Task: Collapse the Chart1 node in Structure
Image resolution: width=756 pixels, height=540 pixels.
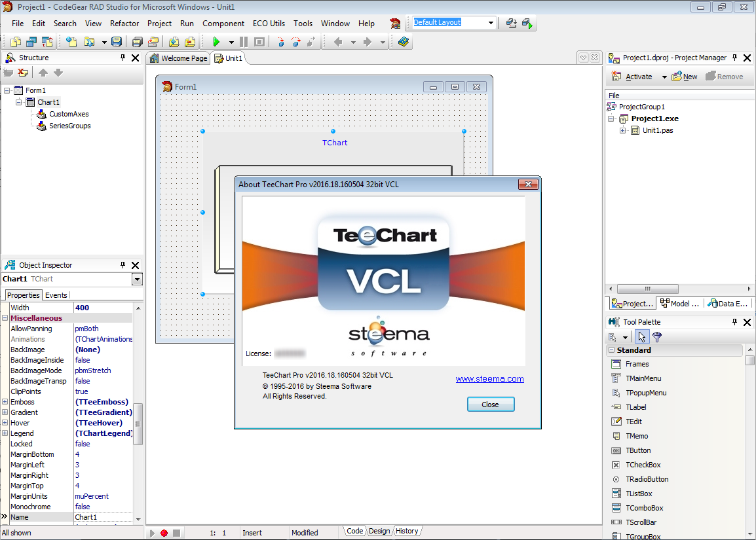Action: click(x=19, y=102)
